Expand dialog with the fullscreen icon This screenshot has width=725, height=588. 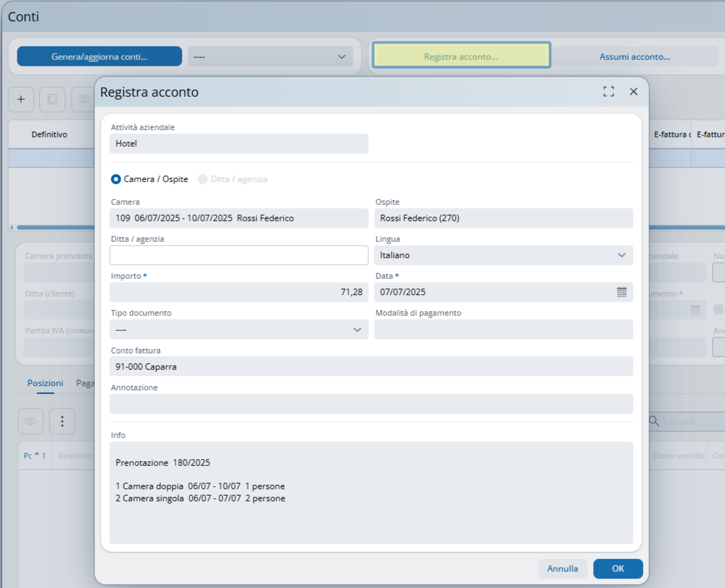pyautogui.click(x=609, y=91)
